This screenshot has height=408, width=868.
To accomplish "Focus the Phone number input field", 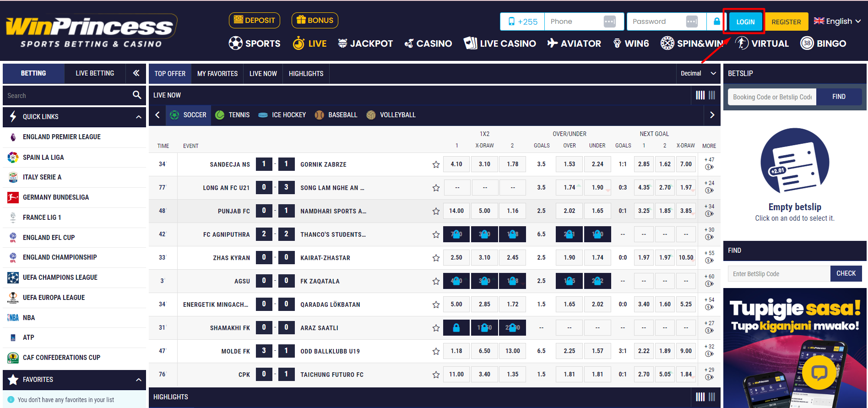I will click(584, 22).
